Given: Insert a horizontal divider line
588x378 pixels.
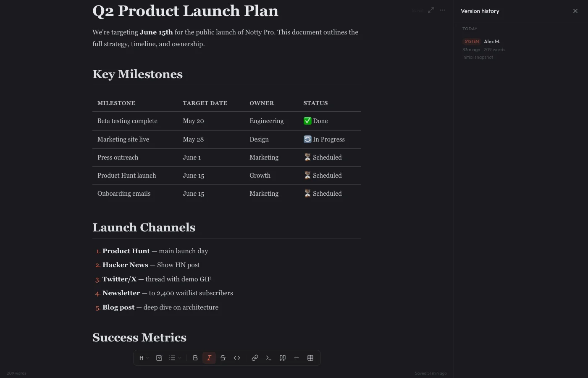Looking at the screenshot, I should tap(297, 358).
